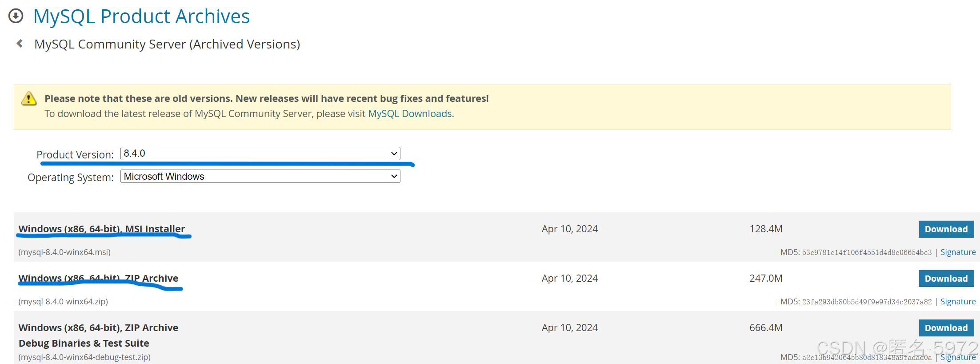Expand the Product Version dropdown arrow chevron
The width and height of the screenshot is (980, 364).
393,153
